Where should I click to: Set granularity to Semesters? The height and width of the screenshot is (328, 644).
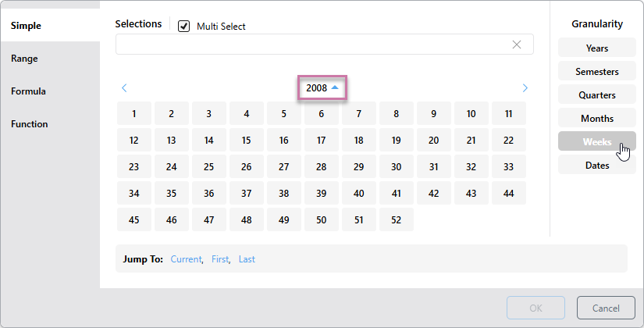tap(597, 72)
